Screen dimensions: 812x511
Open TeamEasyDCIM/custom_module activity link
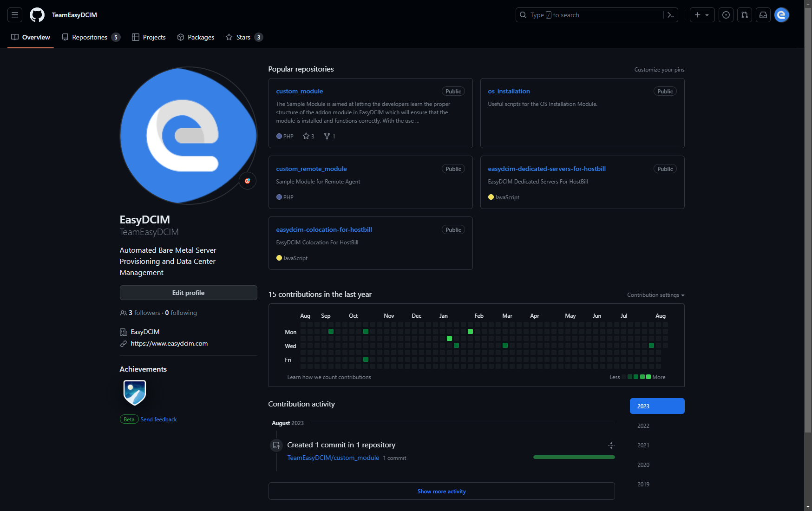[x=333, y=458]
